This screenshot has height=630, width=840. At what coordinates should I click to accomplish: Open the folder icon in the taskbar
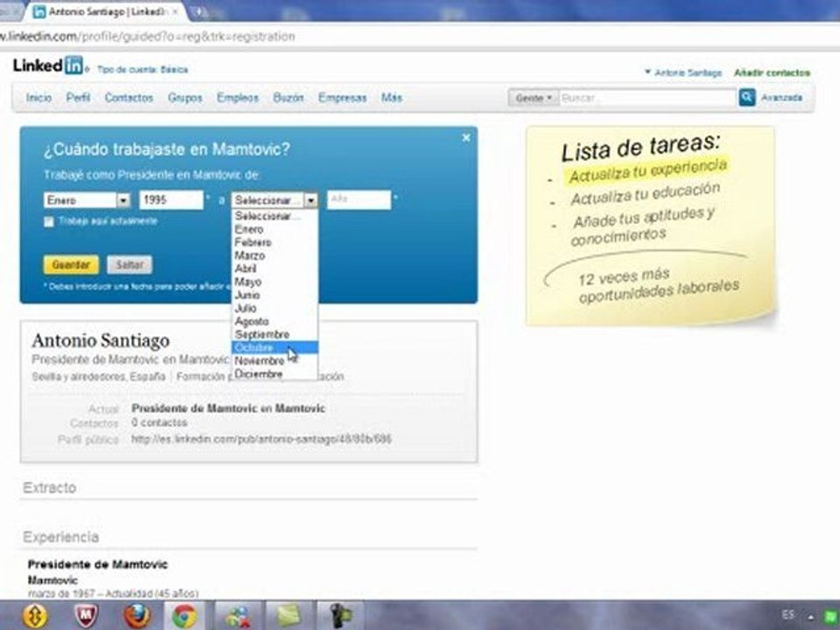click(x=290, y=615)
